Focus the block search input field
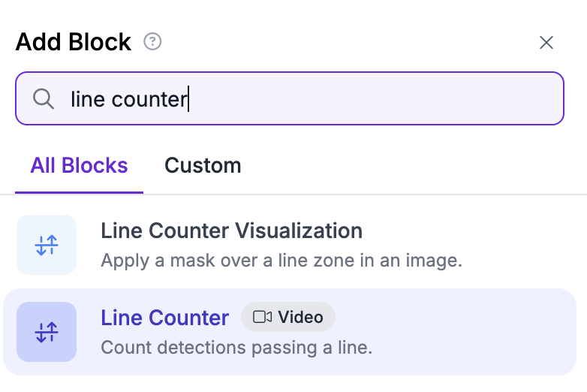Image resolution: width=587 pixels, height=392 pixels. pos(290,98)
